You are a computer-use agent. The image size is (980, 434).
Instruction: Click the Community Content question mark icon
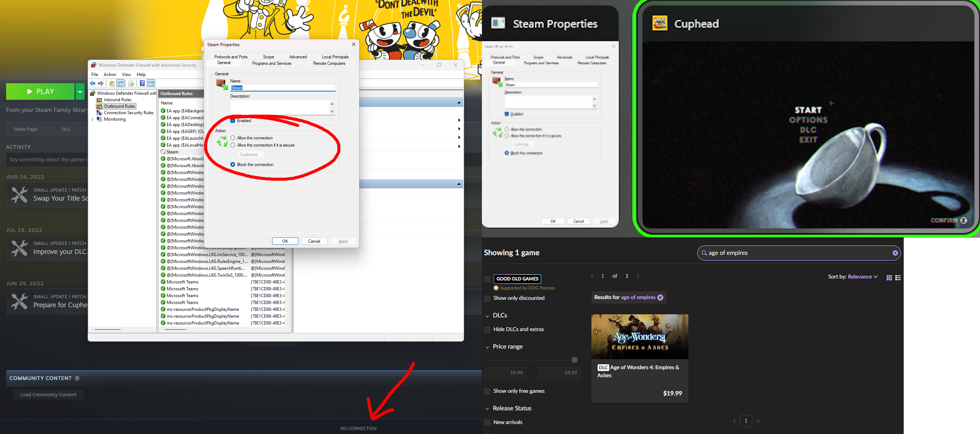(x=77, y=378)
